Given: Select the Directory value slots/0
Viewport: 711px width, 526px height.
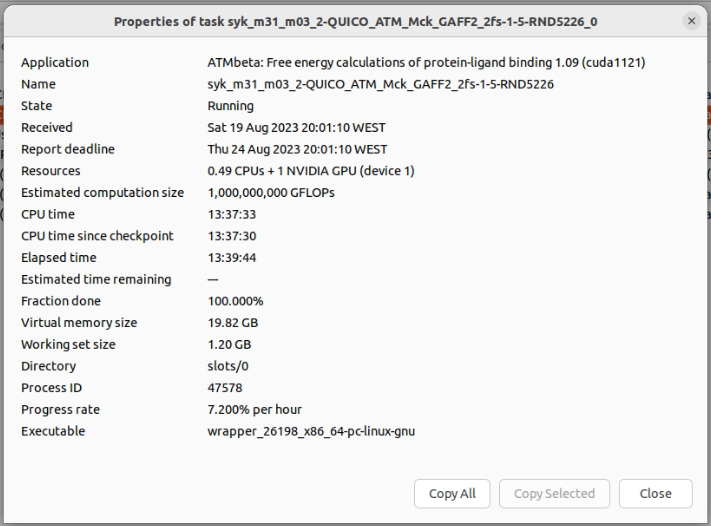Looking at the screenshot, I should point(227,366).
